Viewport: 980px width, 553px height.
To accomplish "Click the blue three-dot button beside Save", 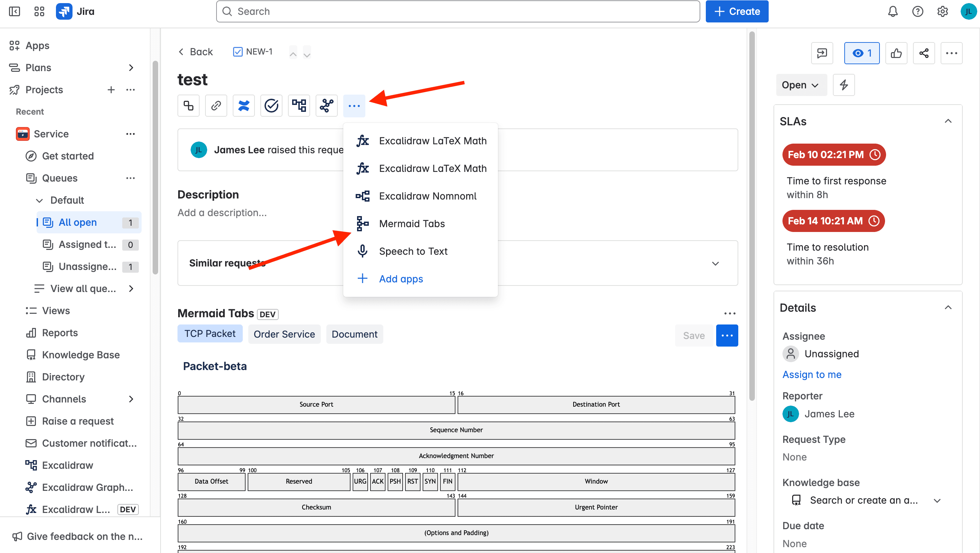I will pyautogui.click(x=727, y=336).
